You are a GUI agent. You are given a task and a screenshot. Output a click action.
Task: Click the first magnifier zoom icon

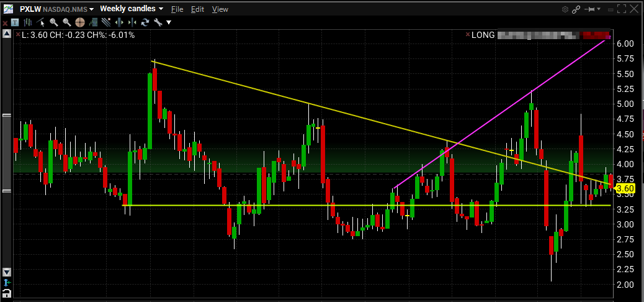point(54,22)
